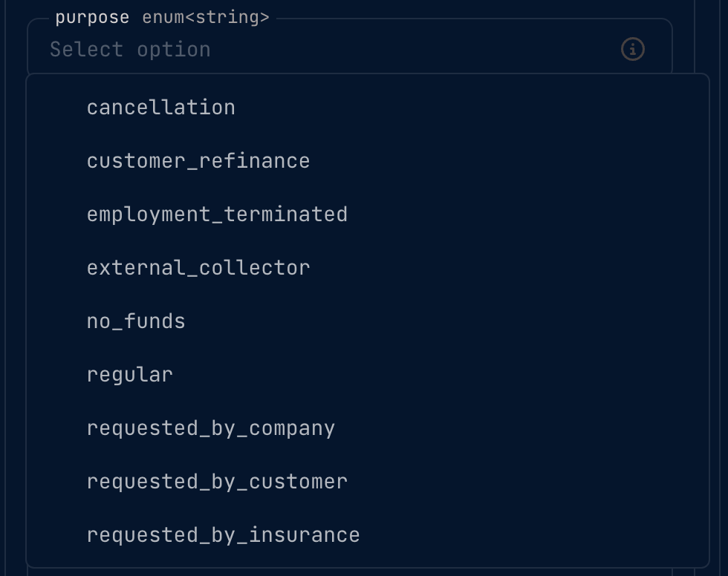
Task: Set the purpose value to regular
Action: click(130, 375)
